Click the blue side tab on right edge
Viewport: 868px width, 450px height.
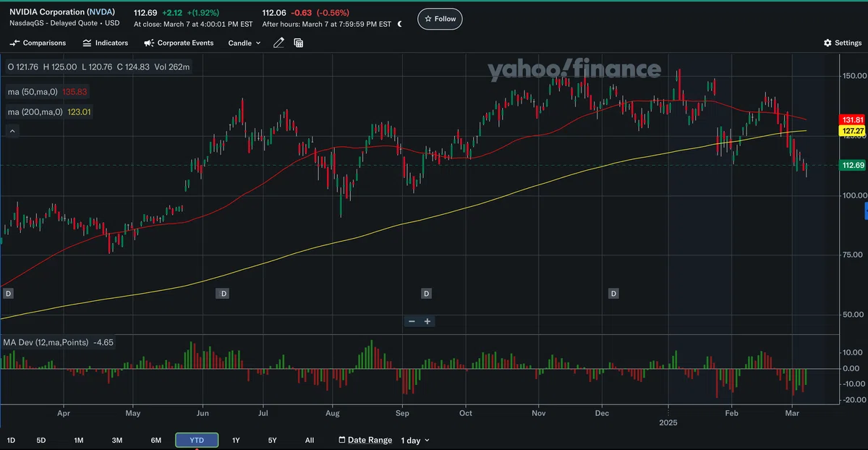click(x=866, y=212)
